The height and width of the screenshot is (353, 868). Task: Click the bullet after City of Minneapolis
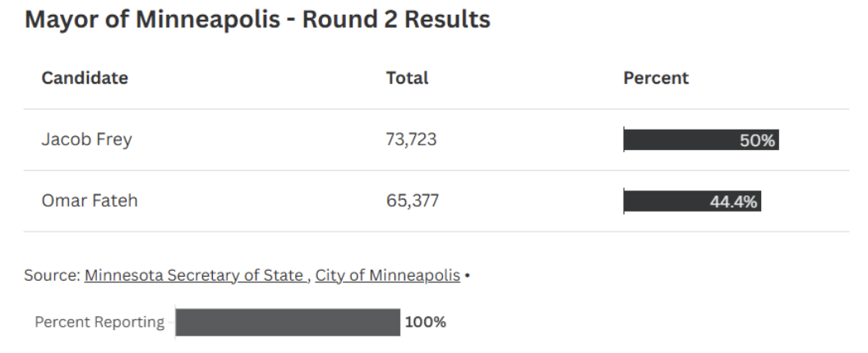click(467, 275)
